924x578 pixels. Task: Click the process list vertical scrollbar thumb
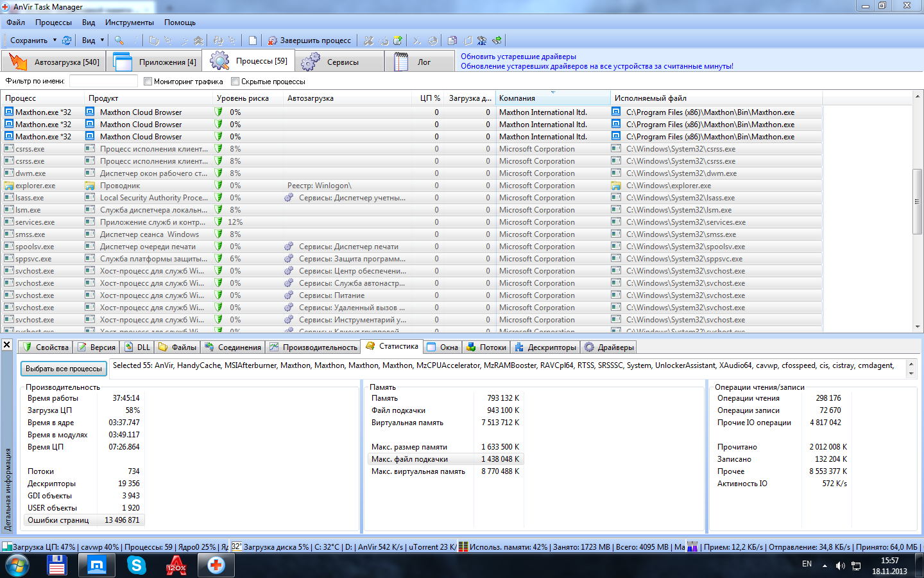917,201
